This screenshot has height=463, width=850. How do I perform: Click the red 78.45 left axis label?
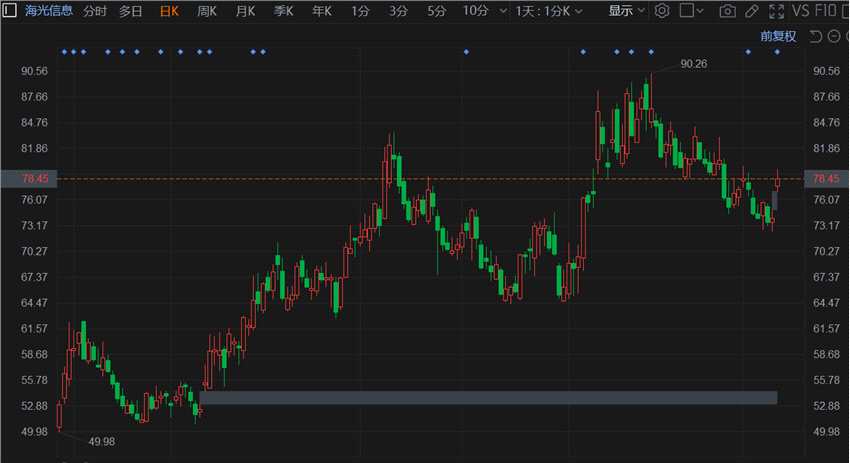[35, 178]
